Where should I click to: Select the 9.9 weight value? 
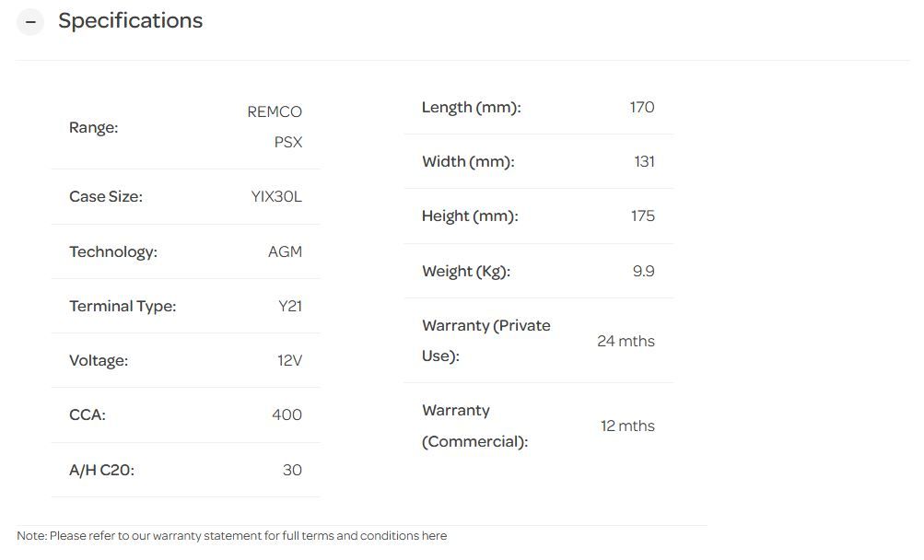[643, 271]
